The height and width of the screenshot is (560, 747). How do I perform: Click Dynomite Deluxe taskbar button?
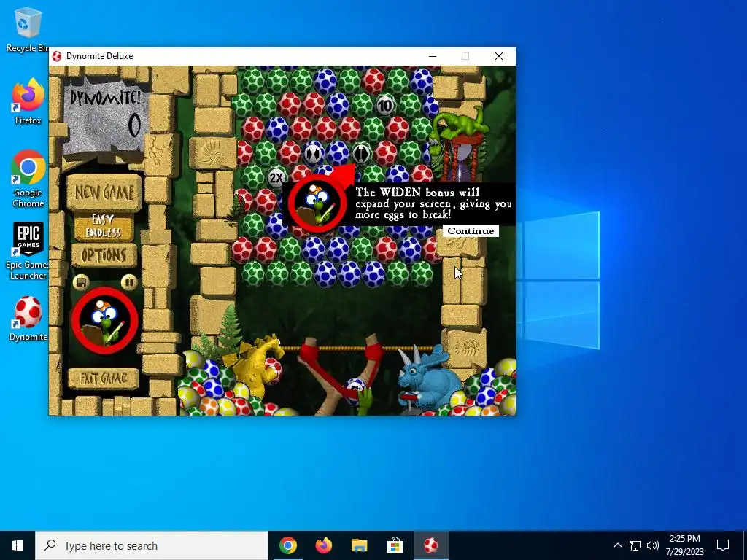(430, 545)
